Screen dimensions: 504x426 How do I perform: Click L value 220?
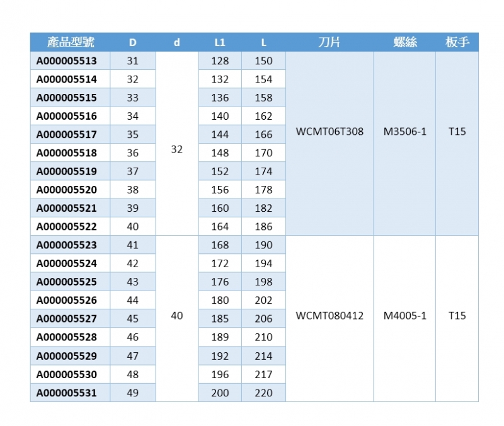coord(263,393)
